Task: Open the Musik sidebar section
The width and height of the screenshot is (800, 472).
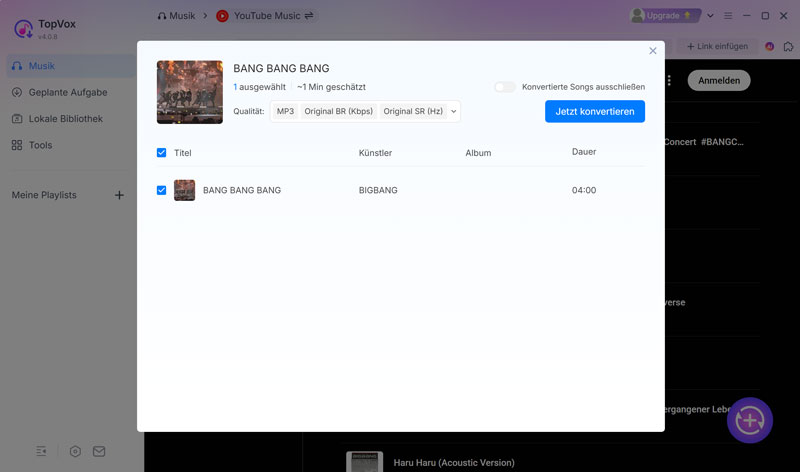Action: [70, 66]
